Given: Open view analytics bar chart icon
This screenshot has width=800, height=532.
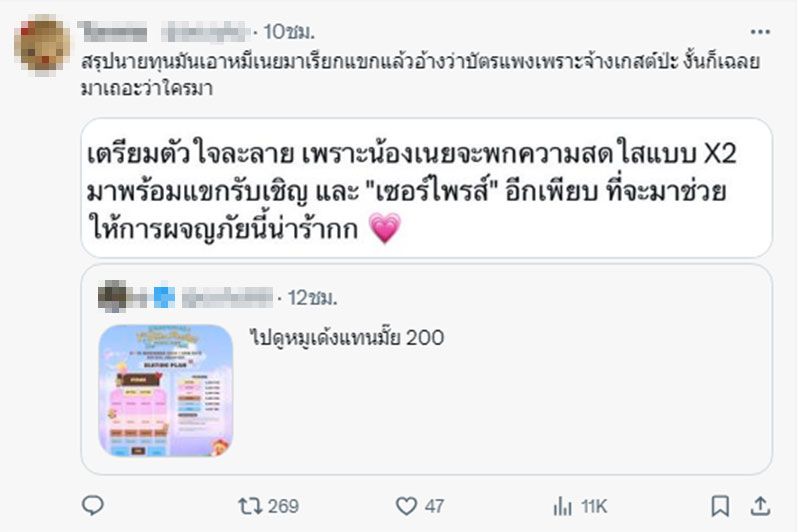Looking at the screenshot, I should (x=562, y=506).
